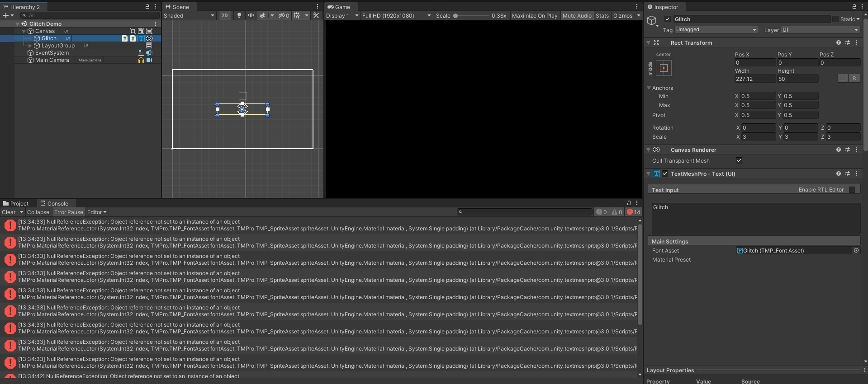Open the Tag dropdown showing Untagged
This screenshot has width=868, height=384.
[716, 30]
